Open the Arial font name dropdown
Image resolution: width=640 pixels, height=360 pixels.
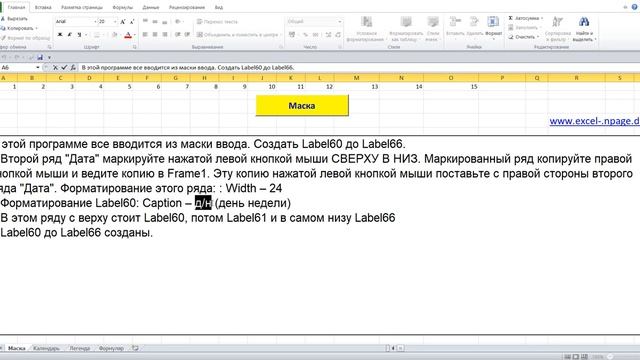pos(95,22)
